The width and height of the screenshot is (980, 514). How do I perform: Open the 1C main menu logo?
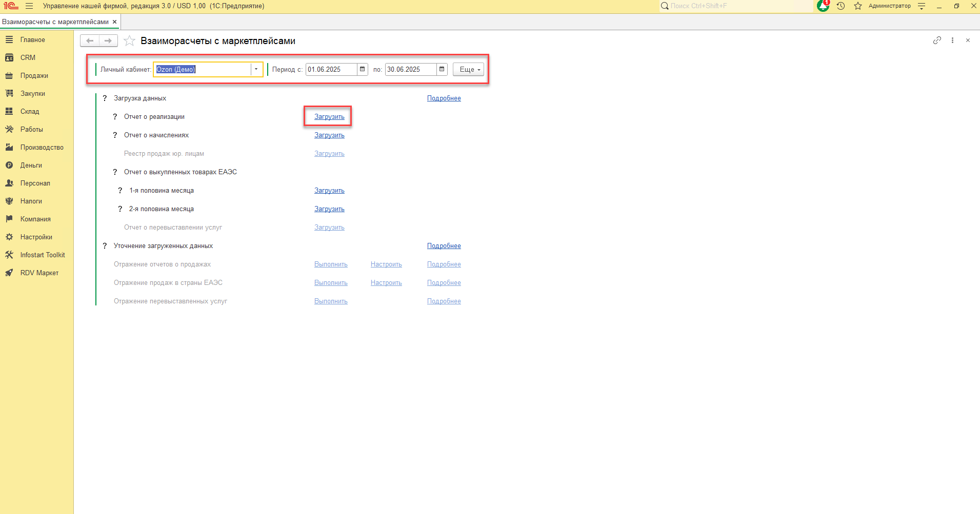tap(11, 6)
